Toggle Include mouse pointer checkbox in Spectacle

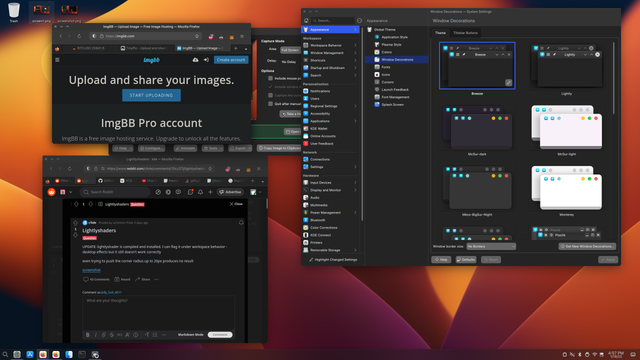[271, 78]
